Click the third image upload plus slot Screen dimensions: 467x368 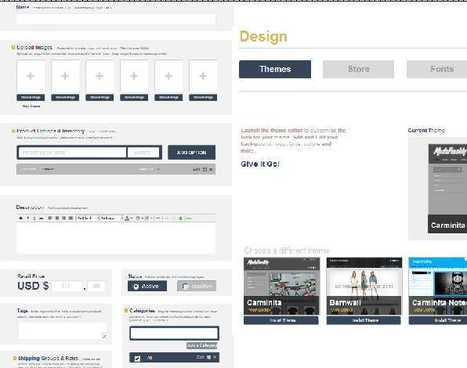(x=100, y=76)
